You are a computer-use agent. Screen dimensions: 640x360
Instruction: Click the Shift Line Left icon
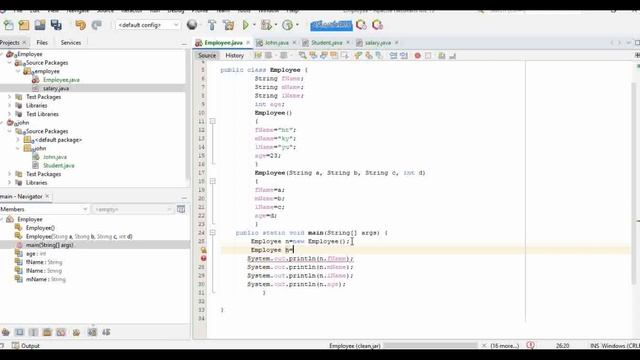[393, 56]
